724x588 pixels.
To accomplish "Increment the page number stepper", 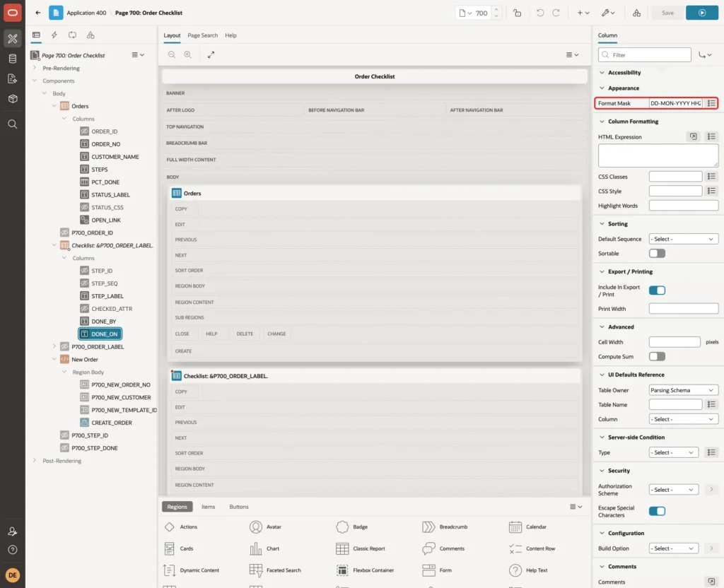I will (496, 9).
